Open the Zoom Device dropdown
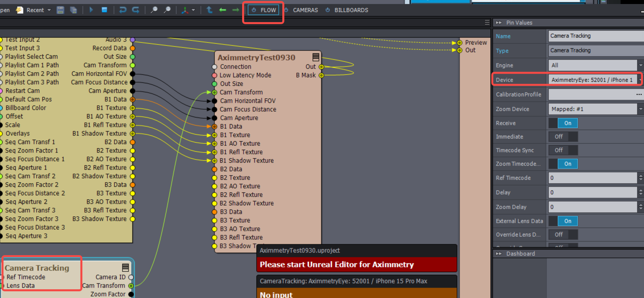 641,109
